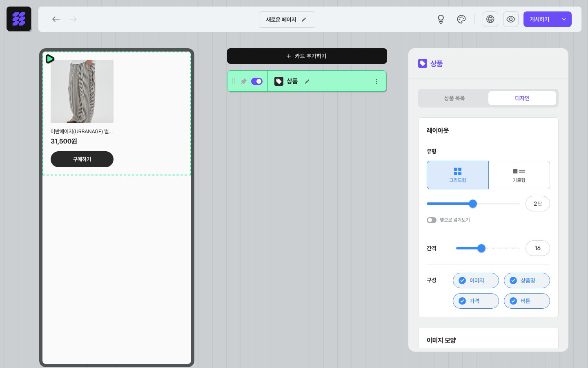Viewport: 588px width, 368px height.
Task: Select the 가로형 layout type
Action: (519, 175)
